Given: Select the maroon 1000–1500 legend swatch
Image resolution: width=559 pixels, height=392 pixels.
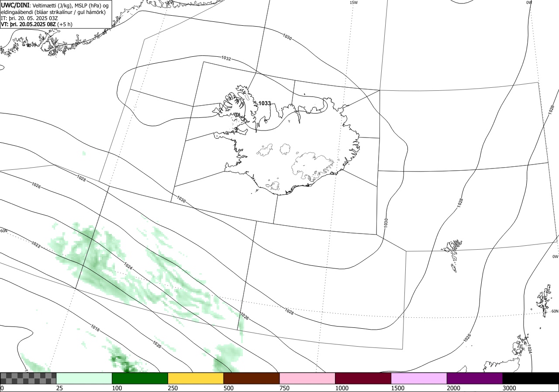Looking at the screenshot, I should (x=363, y=378).
